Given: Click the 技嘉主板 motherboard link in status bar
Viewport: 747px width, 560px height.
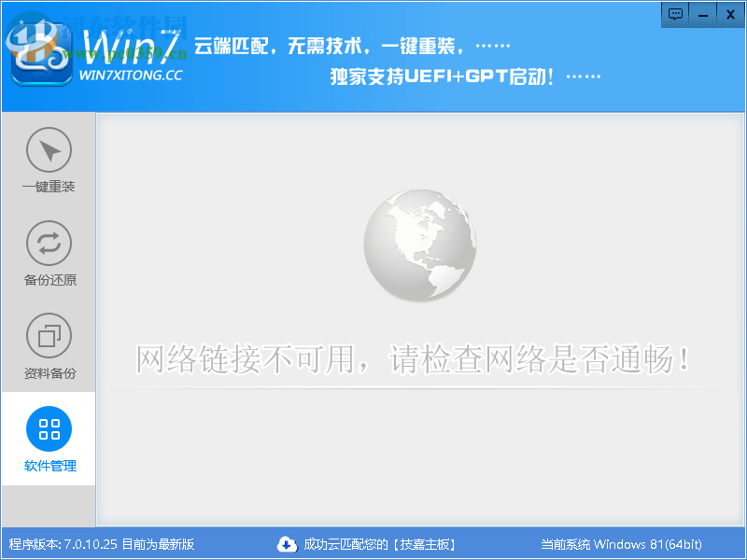Looking at the screenshot, I should coord(425,547).
